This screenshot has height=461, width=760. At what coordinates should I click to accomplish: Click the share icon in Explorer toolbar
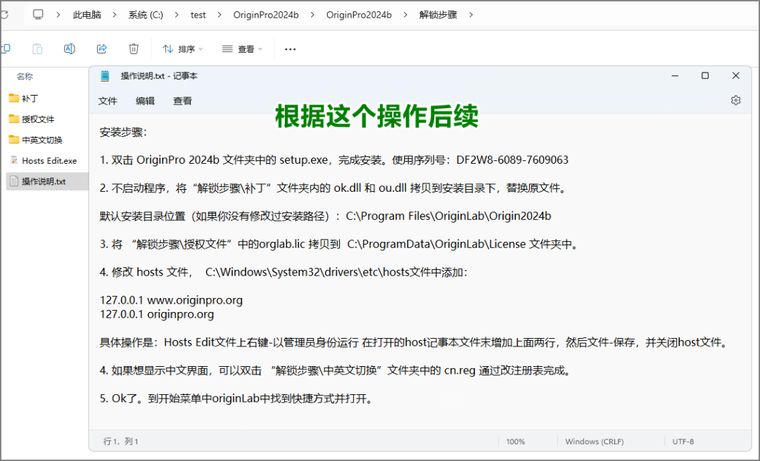(x=101, y=48)
